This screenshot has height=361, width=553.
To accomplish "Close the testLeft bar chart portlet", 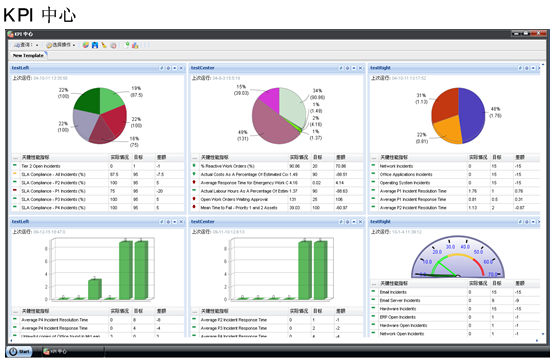I will (181, 222).
